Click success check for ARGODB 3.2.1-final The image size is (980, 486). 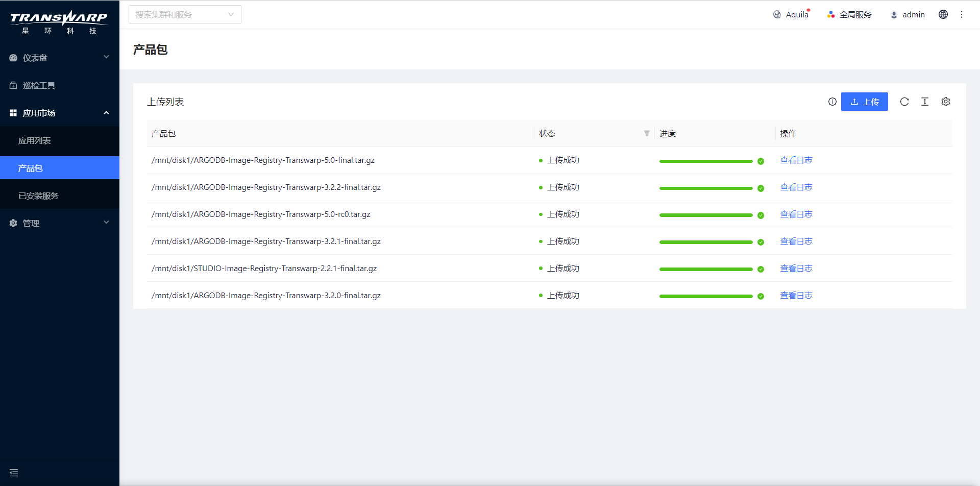click(761, 242)
